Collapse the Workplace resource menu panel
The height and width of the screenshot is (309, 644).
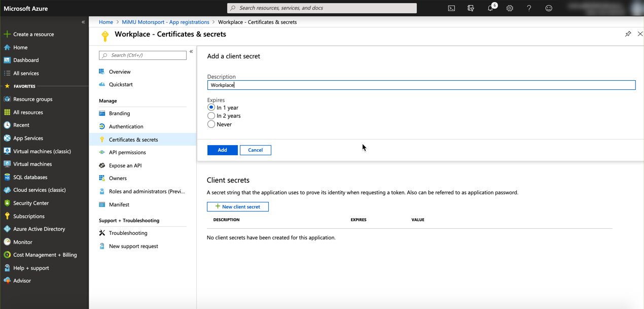pos(191,52)
